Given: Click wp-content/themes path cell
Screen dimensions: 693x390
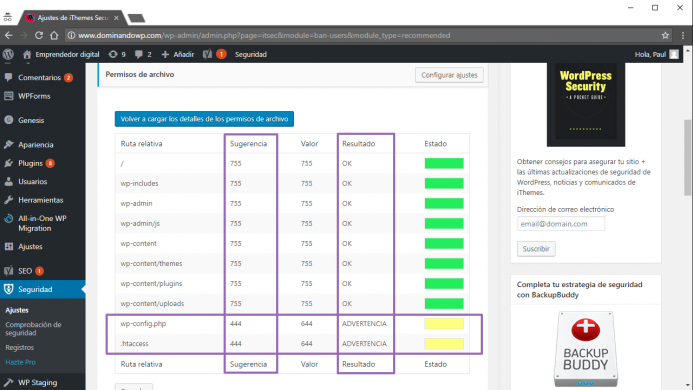Looking at the screenshot, I should 151,264.
